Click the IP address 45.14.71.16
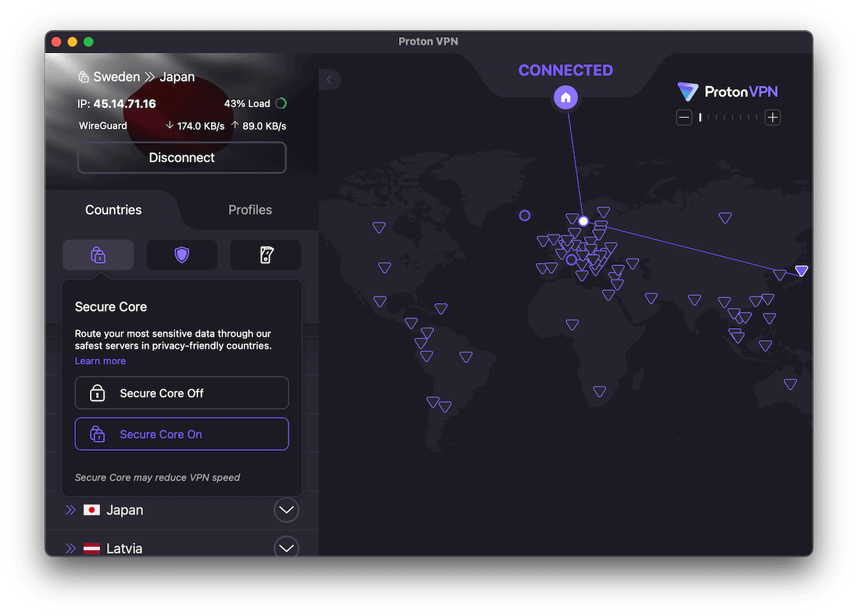Image resolution: width=858 pixels, height=616 pixels. point(124,104)
